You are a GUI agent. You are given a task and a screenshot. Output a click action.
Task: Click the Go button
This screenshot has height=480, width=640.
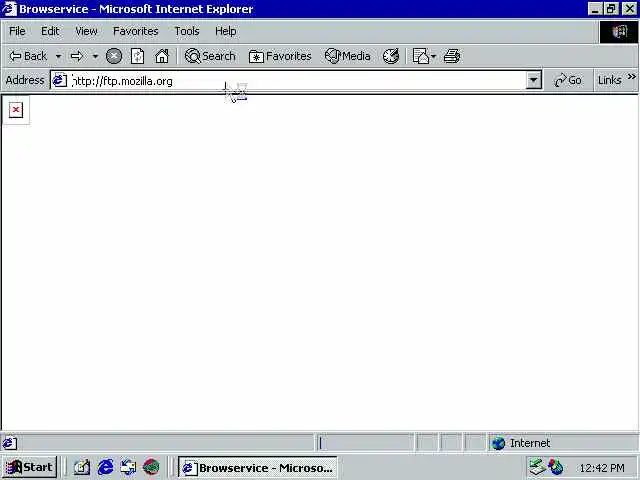tap(568, 80)
